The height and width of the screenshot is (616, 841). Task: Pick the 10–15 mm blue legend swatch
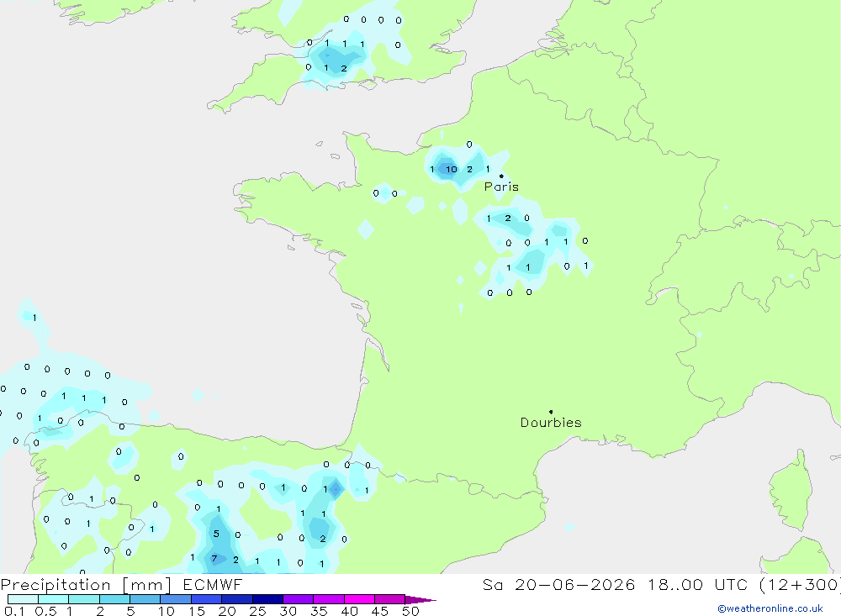coord(176,599)
